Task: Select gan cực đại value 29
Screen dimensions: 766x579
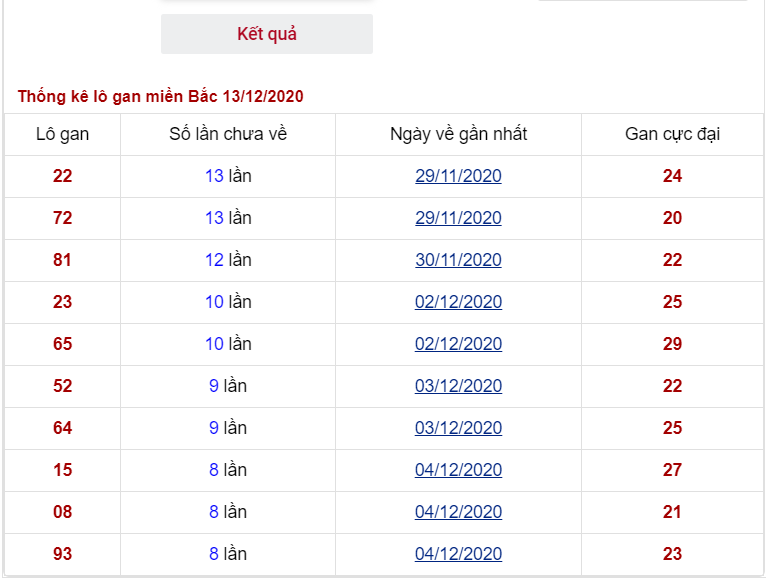Action: pos(672,344)
